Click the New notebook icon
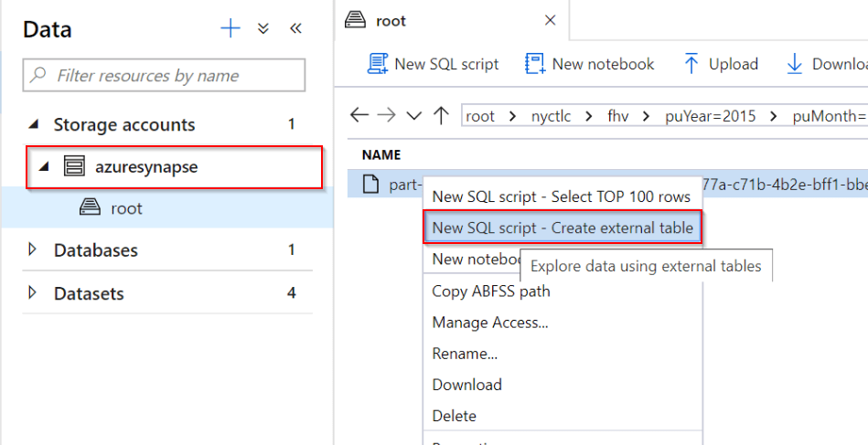The height and width of the screenshot is (445, 868). pos(535,64)
